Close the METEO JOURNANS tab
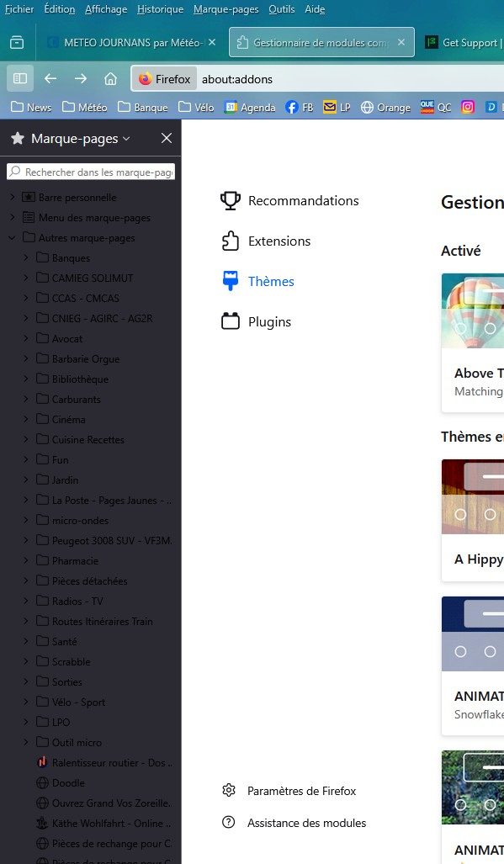Viewport: 504px width, 864px height. tap(212, 42)
